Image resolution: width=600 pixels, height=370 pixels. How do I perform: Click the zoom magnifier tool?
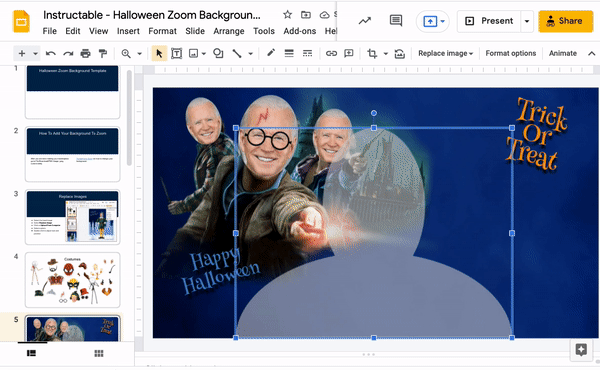(x=126, y=54)
